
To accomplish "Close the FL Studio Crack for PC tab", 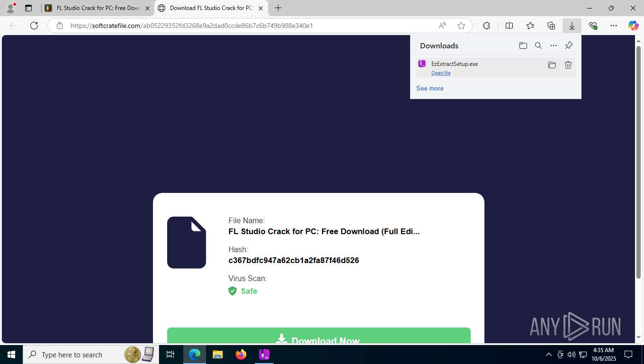I will click(x=147, y=8).
